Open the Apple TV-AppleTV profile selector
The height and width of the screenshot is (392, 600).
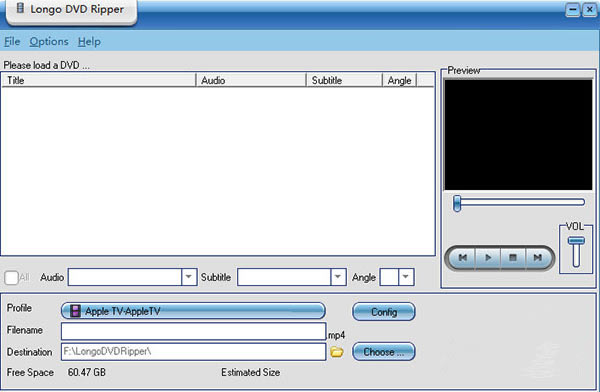[193, 311]
